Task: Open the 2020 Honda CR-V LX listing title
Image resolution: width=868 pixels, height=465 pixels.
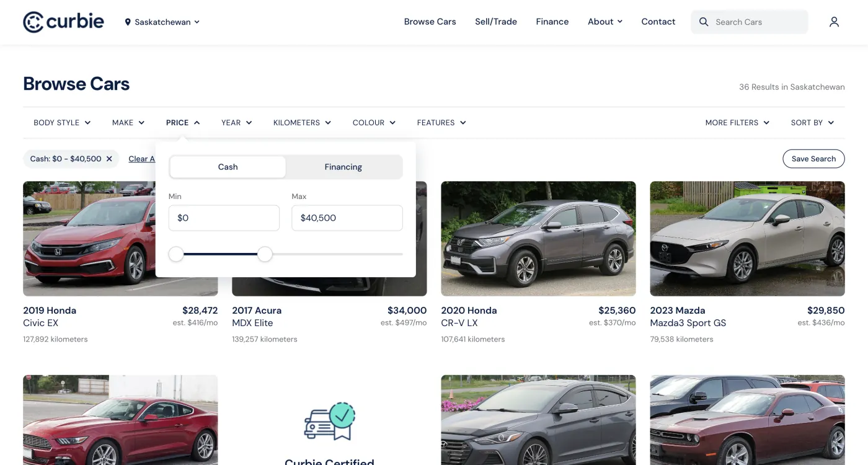Action: (x=469, y=316)
